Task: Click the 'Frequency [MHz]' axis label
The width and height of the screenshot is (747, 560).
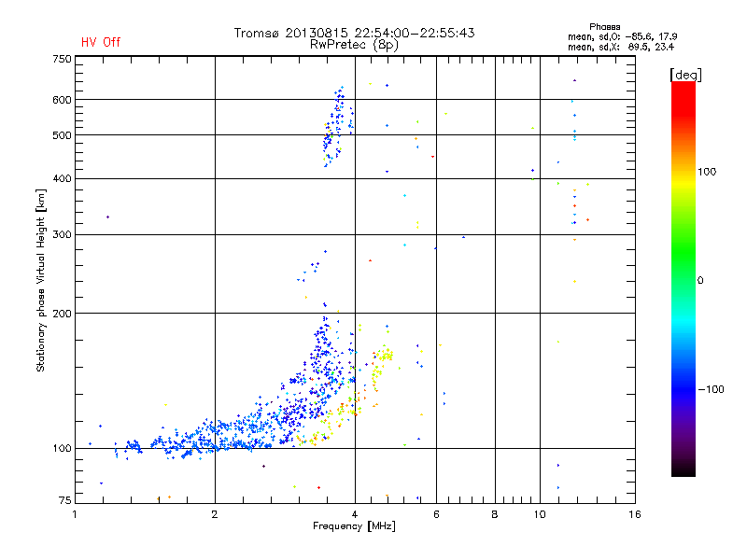Action: (x=355, y=526)
